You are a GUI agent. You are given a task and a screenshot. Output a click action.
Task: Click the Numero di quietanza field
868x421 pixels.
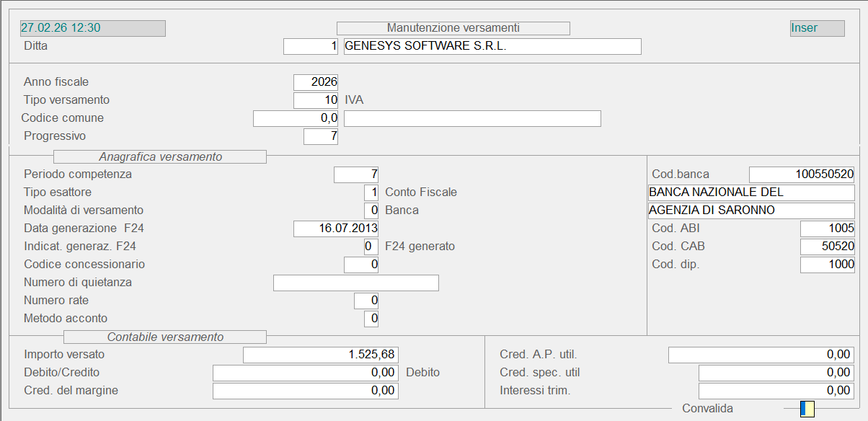(x=355, y=283)
